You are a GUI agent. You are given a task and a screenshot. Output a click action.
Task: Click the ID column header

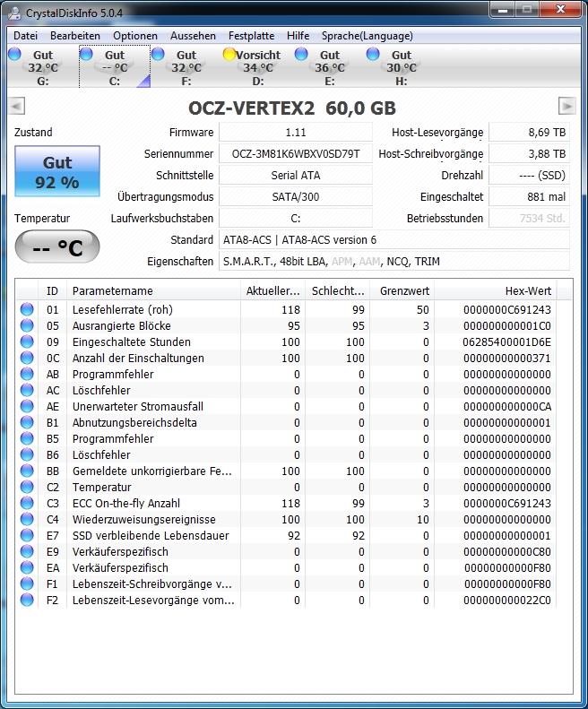53,290
